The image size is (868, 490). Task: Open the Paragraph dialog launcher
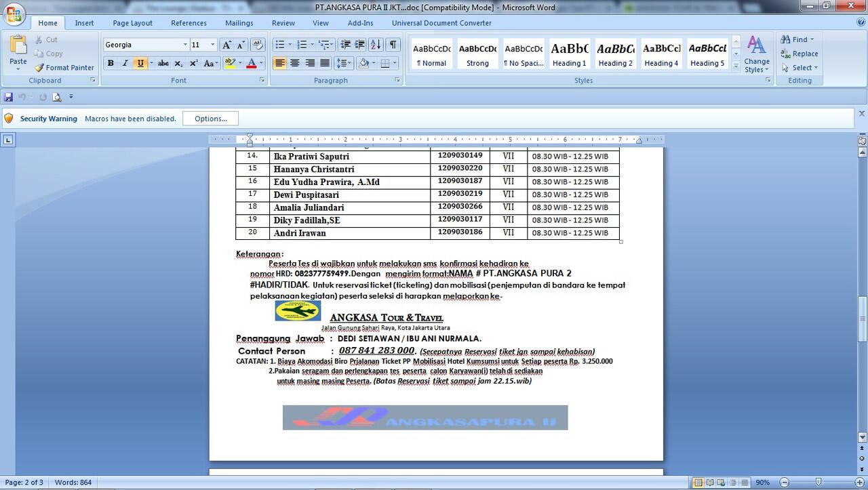point(397,80)
